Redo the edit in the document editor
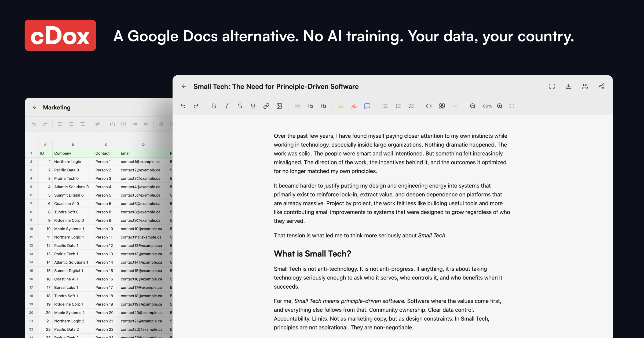The width and height of the screenshot is (644, 338). (x=196, y=106)
